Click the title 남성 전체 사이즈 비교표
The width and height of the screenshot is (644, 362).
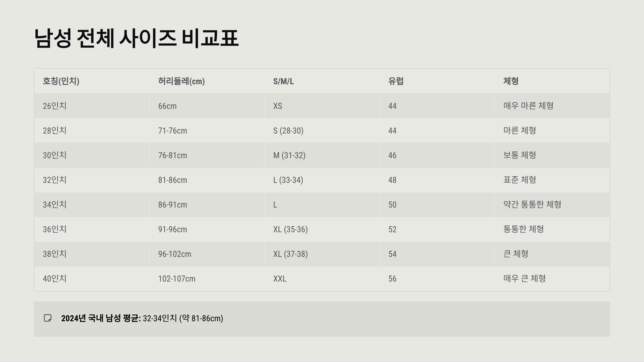coord(136,38)
